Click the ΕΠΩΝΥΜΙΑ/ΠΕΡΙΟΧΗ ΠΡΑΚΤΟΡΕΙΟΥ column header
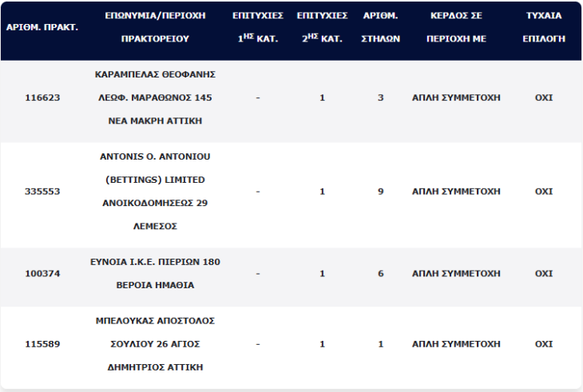This screenshot has height=392, width=583. 156,26
